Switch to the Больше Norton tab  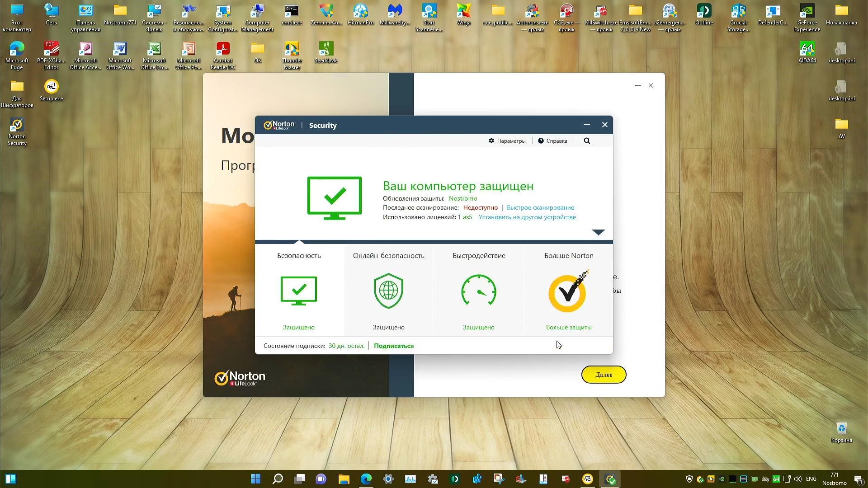coord(568,255)
